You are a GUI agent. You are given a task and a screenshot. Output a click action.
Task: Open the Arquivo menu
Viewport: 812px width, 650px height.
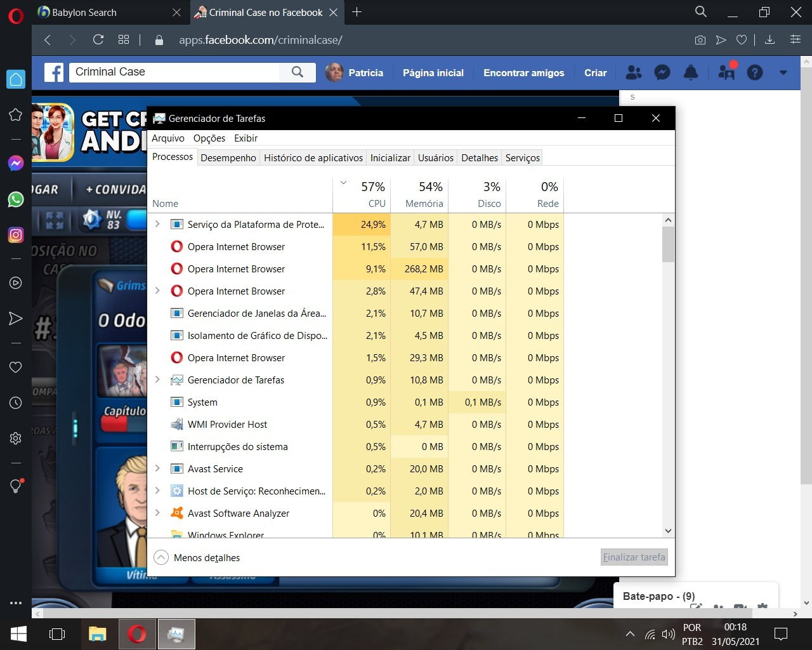pos(168,138)
